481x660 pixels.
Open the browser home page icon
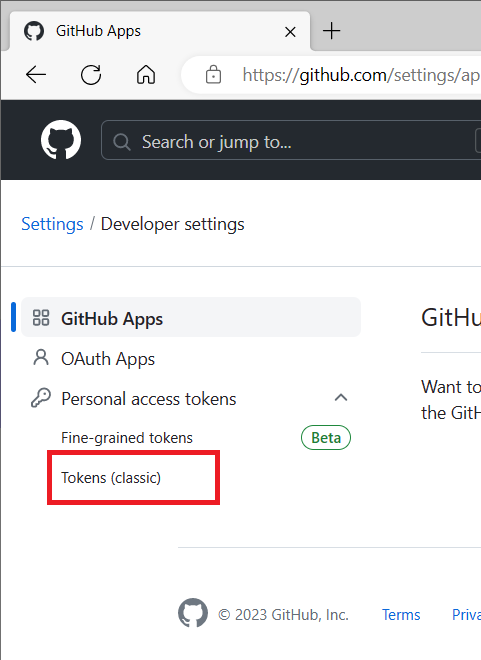pyautogui.click(x=146, y=75)
